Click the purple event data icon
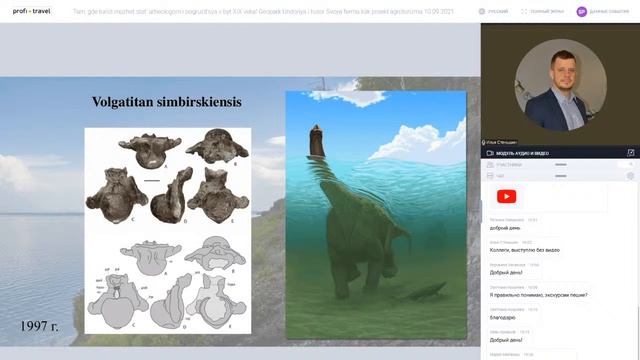 point(582,11)
